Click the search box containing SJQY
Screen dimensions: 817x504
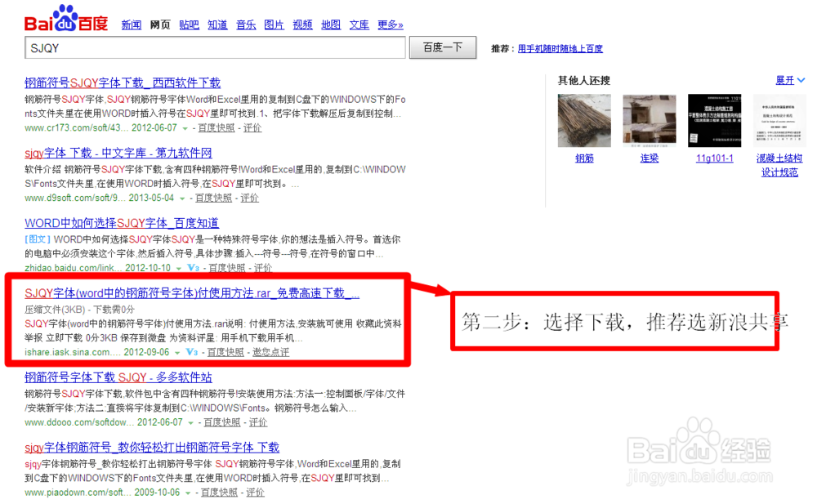click(x=215, y=48)
